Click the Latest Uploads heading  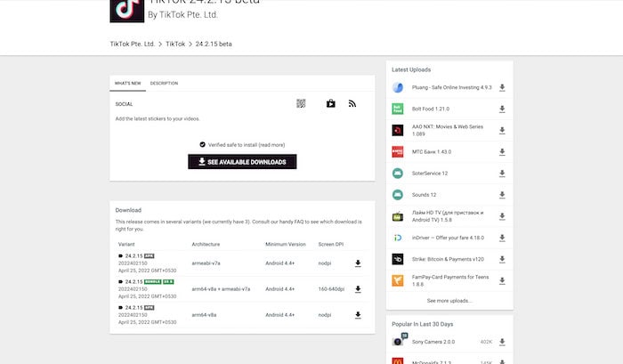[411, 69]
